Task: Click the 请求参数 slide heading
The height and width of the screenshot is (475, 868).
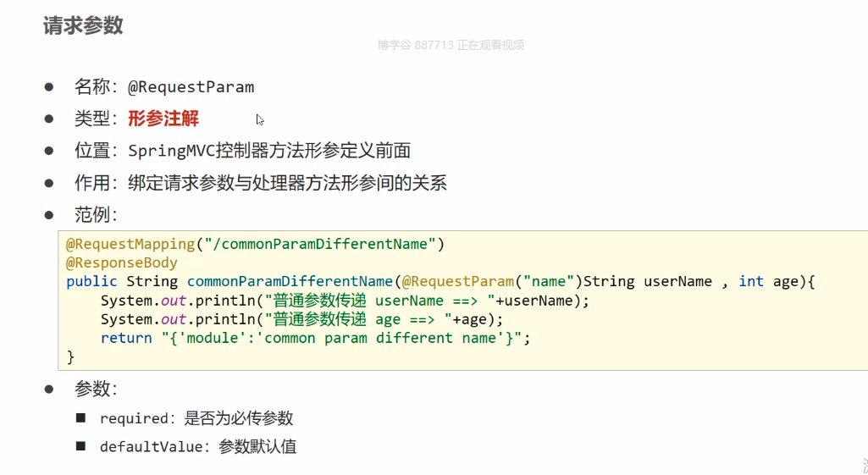Action: (83, 25)
